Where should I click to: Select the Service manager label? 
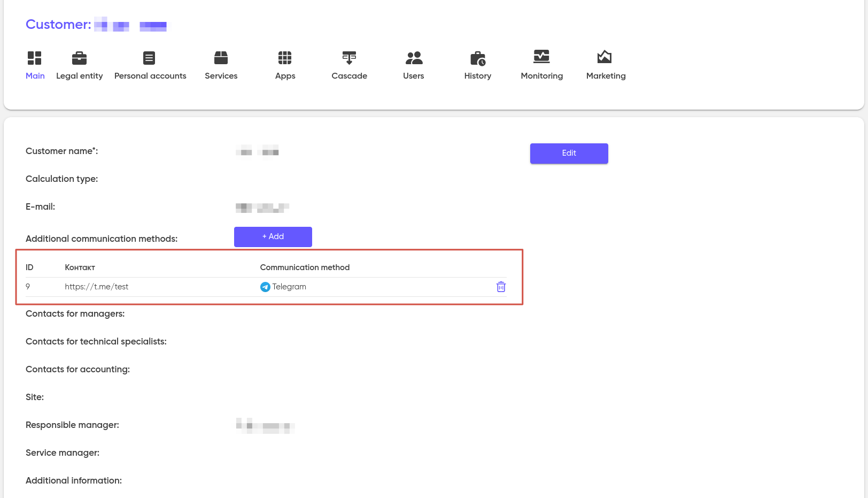click(x=63, y=453)
